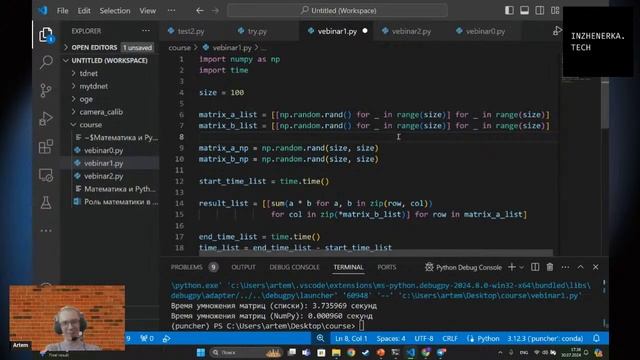Open VS Code taskbar icon
The image size is (640, 360).
pos(411,352)
